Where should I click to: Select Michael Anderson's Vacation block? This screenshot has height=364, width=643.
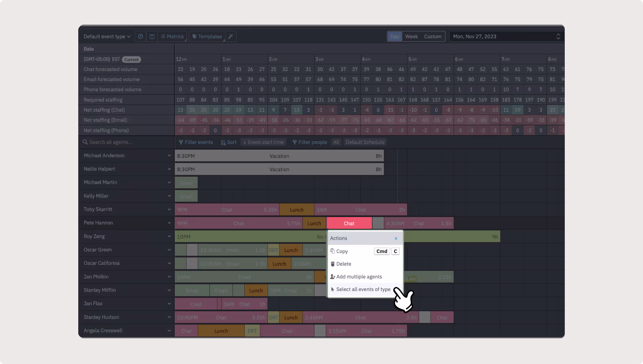click(x=279, y=156)
